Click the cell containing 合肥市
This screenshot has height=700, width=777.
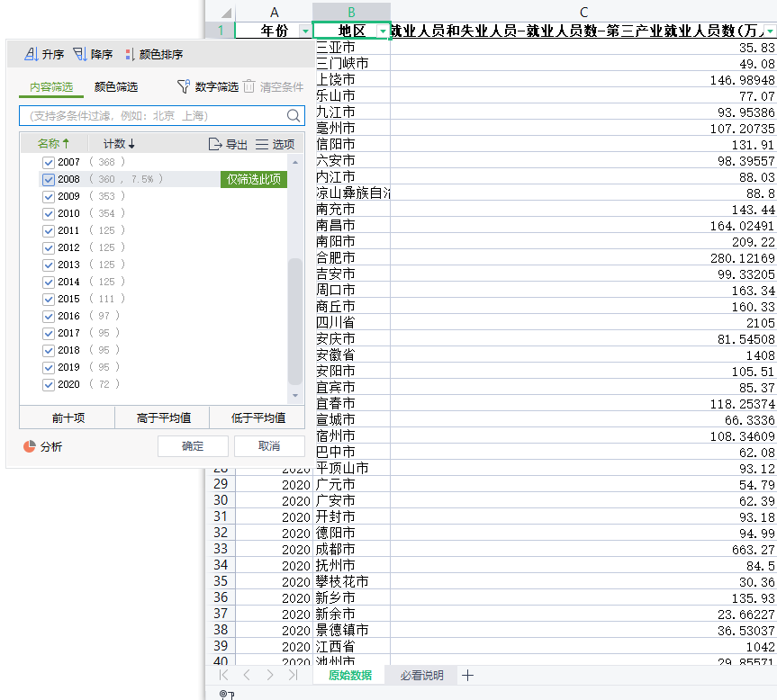pos(351,258)
